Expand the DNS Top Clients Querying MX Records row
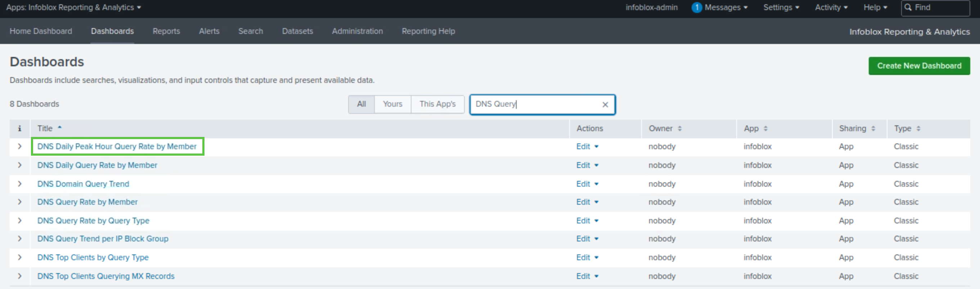 [x=20, y=276]
